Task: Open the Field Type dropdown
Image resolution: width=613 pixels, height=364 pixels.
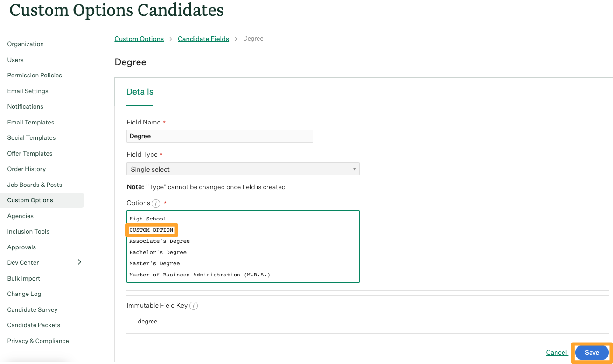Action: (x=243, y=169)
